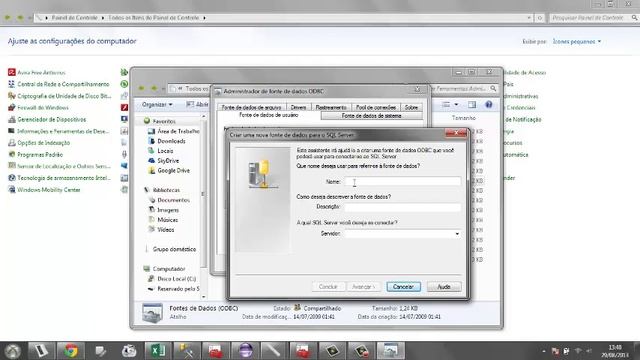Show hidden tray icons arrow
This screenshot has height=360, width=640.
click(544, 351)
